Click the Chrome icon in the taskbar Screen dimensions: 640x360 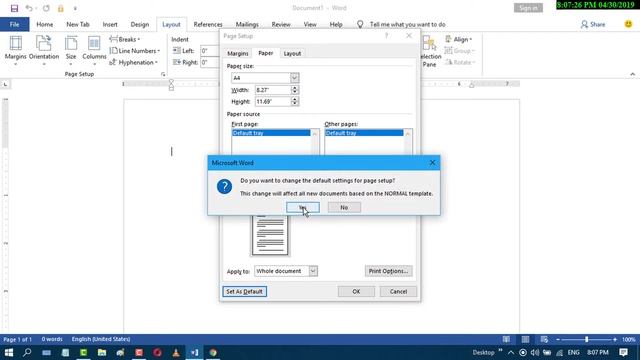[x=213, y=352]
